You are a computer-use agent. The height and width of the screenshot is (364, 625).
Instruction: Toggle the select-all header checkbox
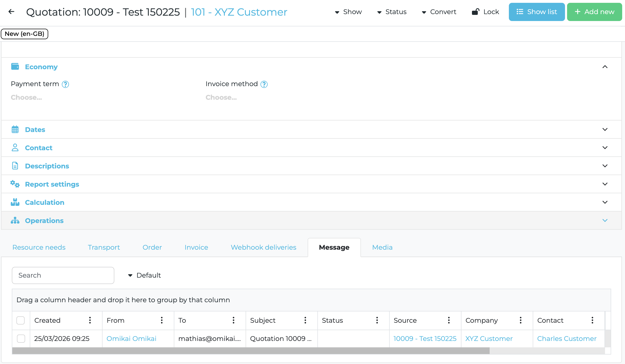point(21,320)
